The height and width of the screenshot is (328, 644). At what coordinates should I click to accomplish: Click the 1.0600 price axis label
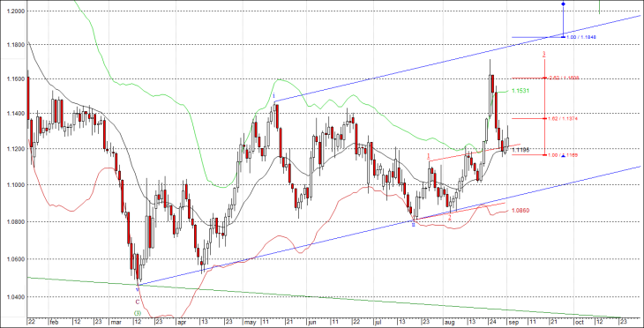tap(15, 259)
